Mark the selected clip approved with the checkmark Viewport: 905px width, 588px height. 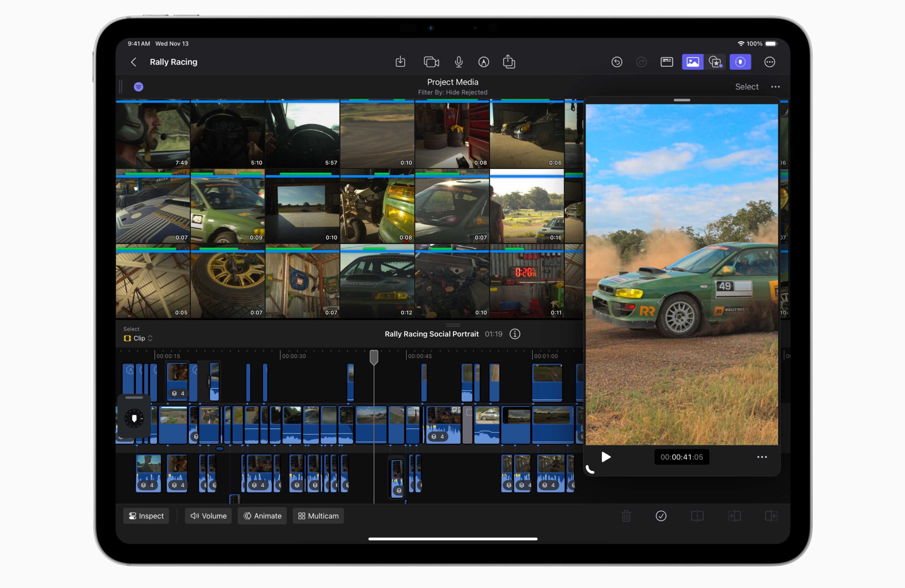(x=661, y=516)
